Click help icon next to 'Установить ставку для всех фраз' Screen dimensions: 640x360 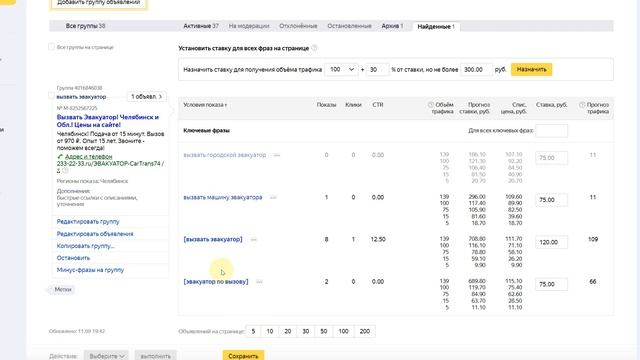pyautogui.click(x=314, y=48)
